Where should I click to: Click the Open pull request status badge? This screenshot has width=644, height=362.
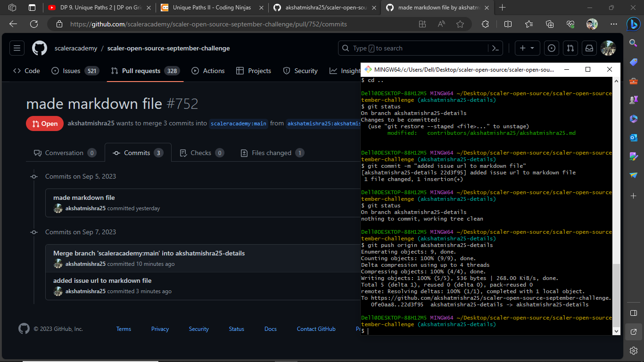click(x=44, y=123)
